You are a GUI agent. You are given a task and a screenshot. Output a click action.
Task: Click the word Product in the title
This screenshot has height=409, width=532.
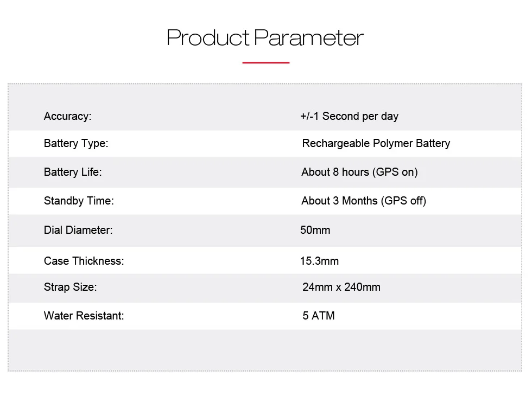[208, 37]
